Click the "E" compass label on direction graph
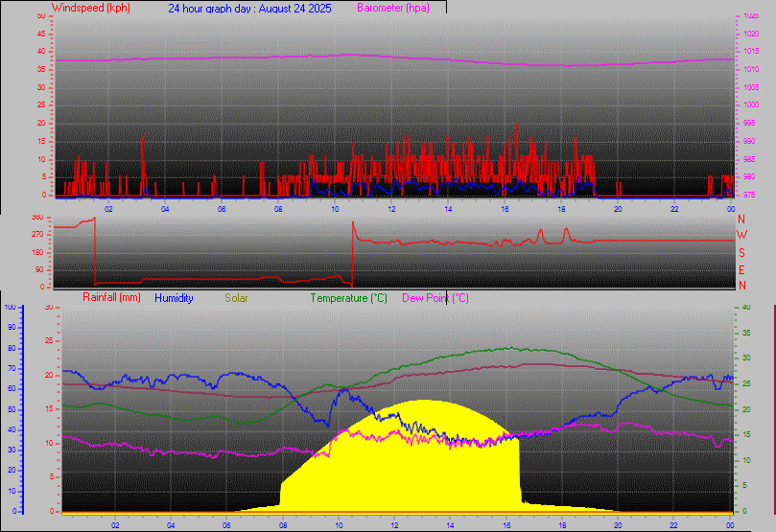 tap(741, 270)
